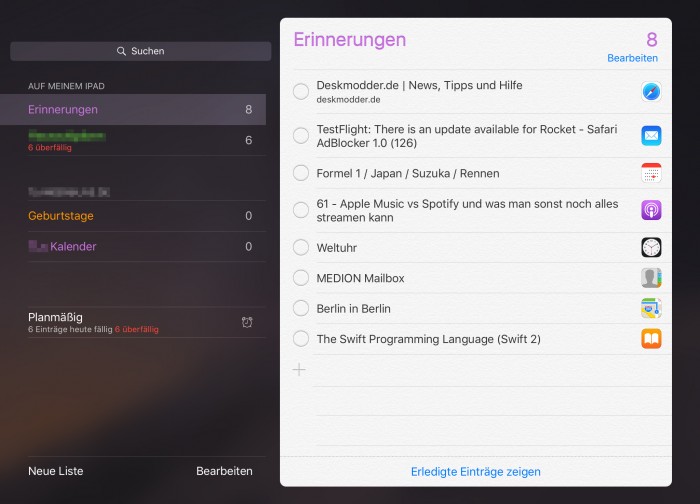Click 'The Swift Programming Language (Swift 2)' text

click(429, 339)
